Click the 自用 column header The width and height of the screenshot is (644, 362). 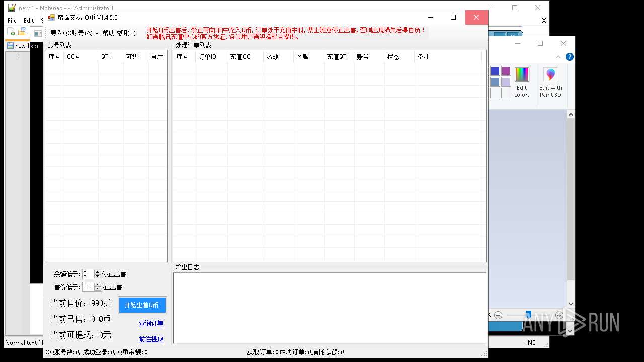157,57
